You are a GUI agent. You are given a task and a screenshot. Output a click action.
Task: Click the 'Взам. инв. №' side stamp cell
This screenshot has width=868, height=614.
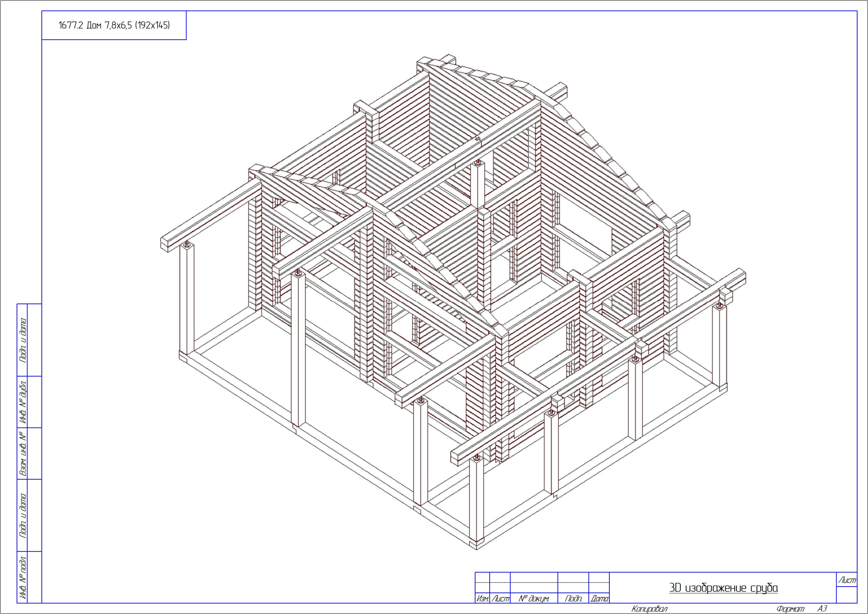22,453
